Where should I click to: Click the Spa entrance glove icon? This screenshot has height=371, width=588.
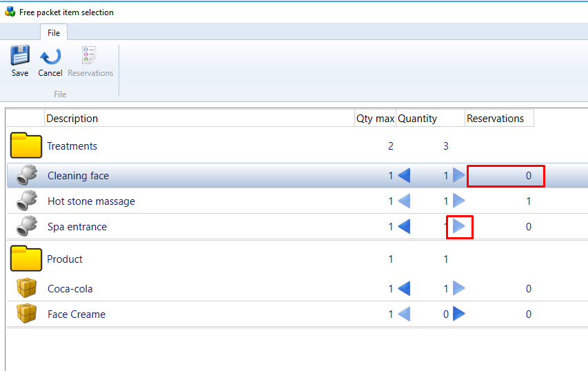pos(27,225)
